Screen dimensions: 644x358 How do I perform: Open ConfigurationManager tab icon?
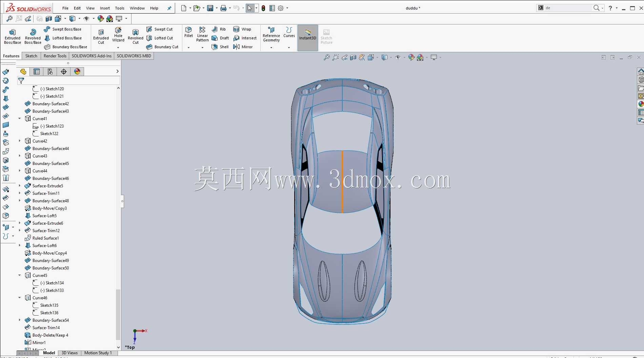coord(50,72)
